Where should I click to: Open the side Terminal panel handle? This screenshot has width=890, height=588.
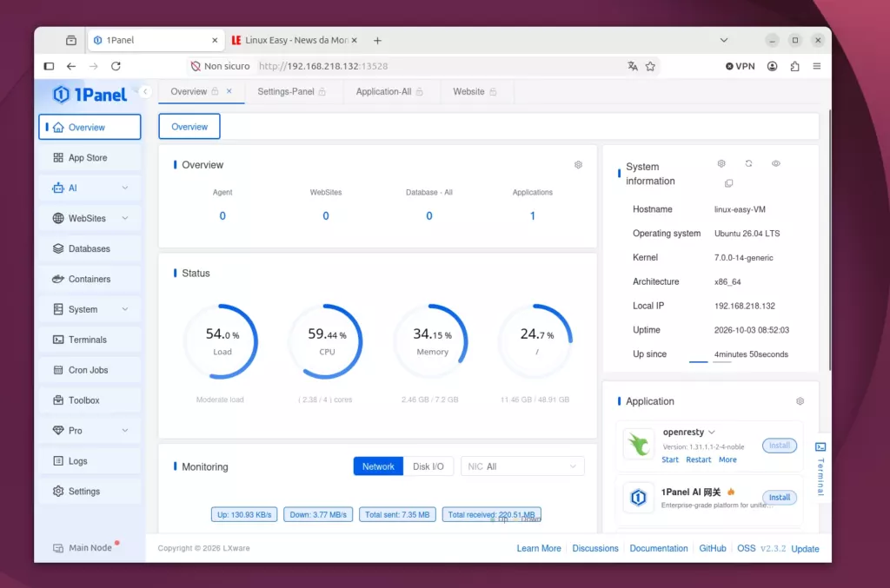coord(820,468)
